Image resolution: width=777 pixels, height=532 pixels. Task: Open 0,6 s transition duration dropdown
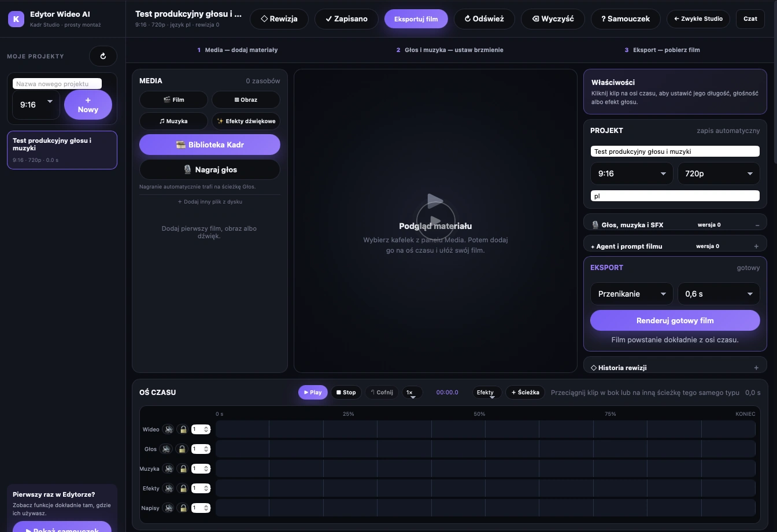point(719,294)
